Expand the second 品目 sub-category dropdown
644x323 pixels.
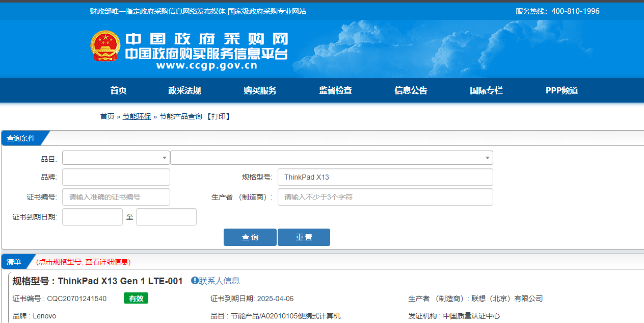(x=332, y=158)
